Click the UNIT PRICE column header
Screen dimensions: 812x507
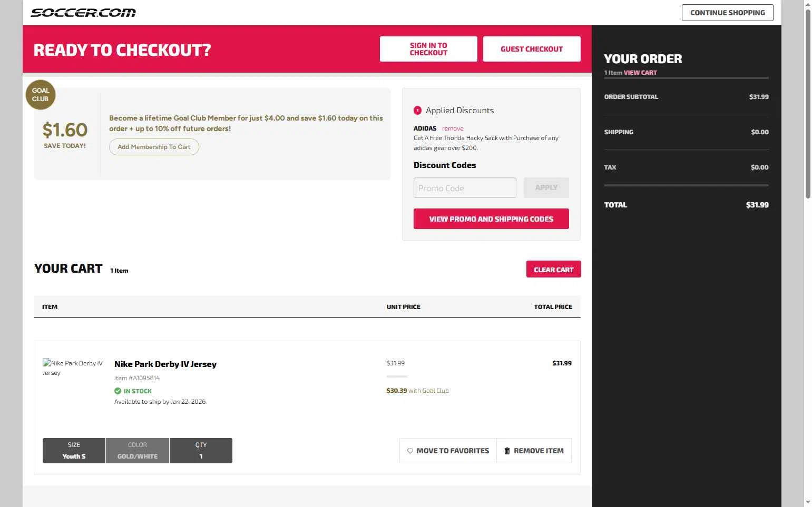pyautogui.click(x=404, y=307)
